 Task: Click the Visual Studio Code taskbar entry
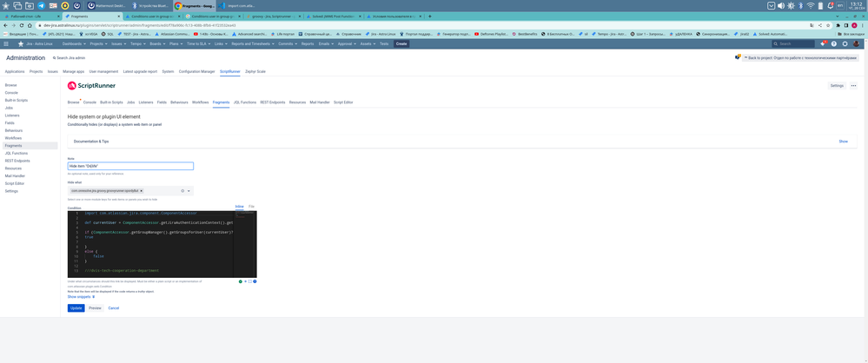(x=240, y=5)
